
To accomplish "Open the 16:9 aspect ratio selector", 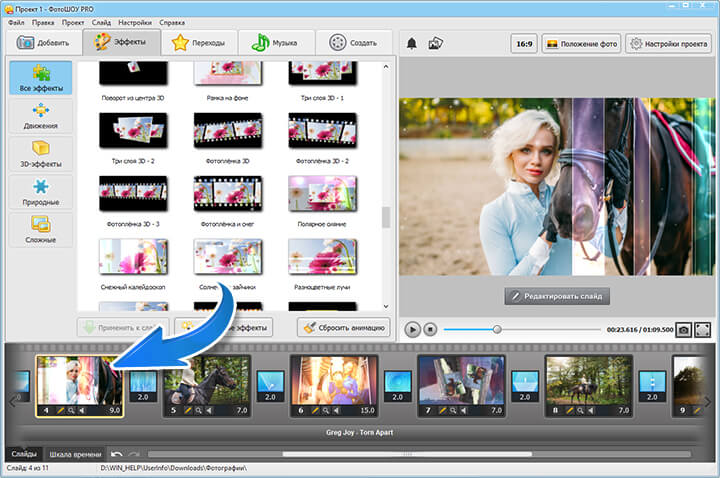I will point(524,44).
